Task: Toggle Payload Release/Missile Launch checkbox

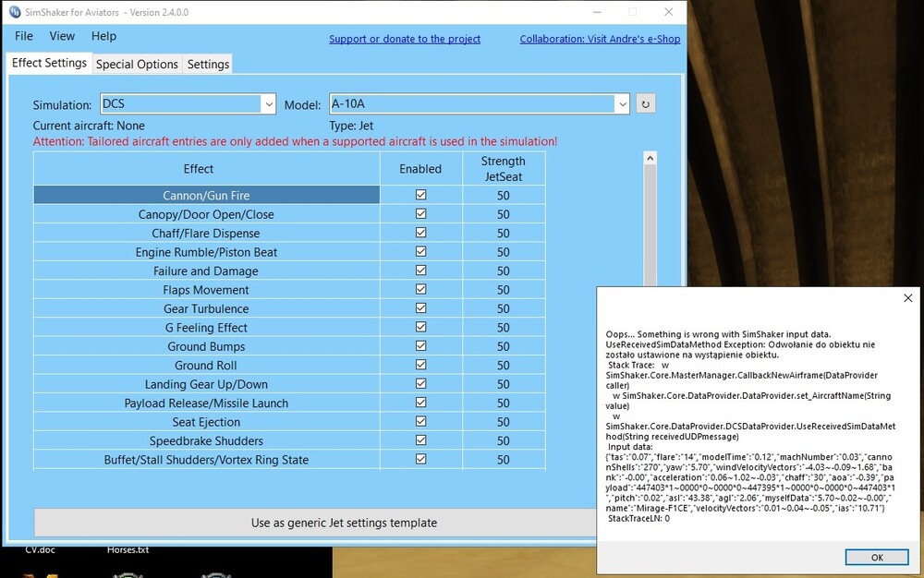Action: pos(420,402)
